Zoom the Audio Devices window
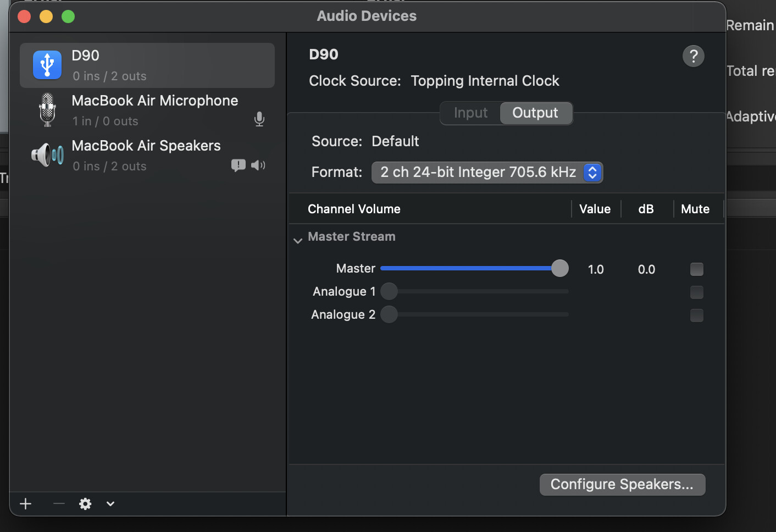The image size is (776, 532). pos(68,16)
